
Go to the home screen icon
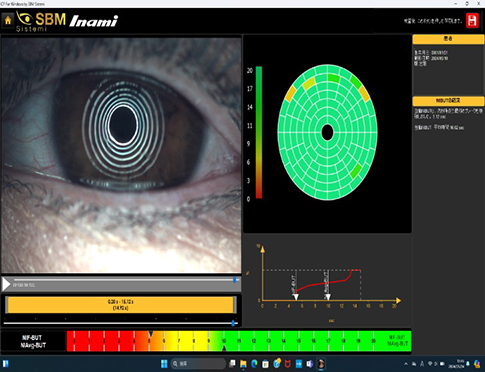point(8,20)
